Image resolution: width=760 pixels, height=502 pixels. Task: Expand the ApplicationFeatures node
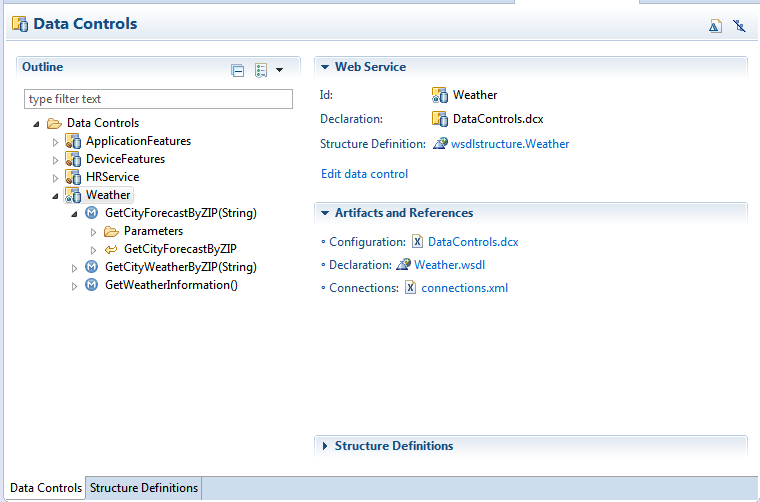point(55,142)
